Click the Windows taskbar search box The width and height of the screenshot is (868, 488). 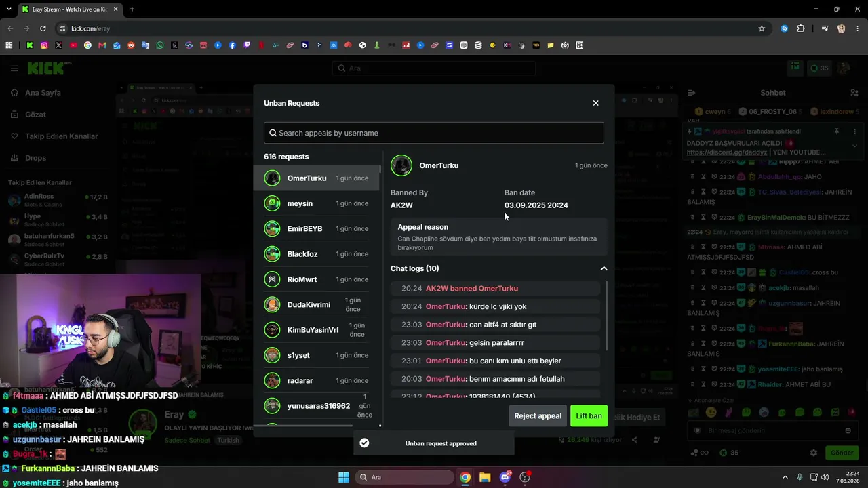[405, 477]
